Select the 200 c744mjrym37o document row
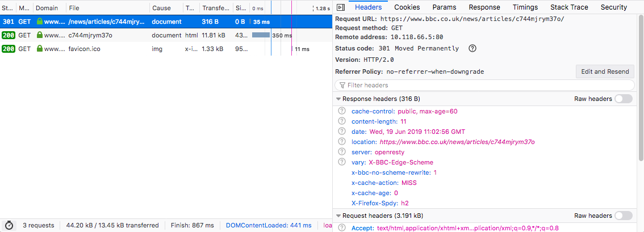Viewport: 644px width, 232px height. click(x=166, y=35)
